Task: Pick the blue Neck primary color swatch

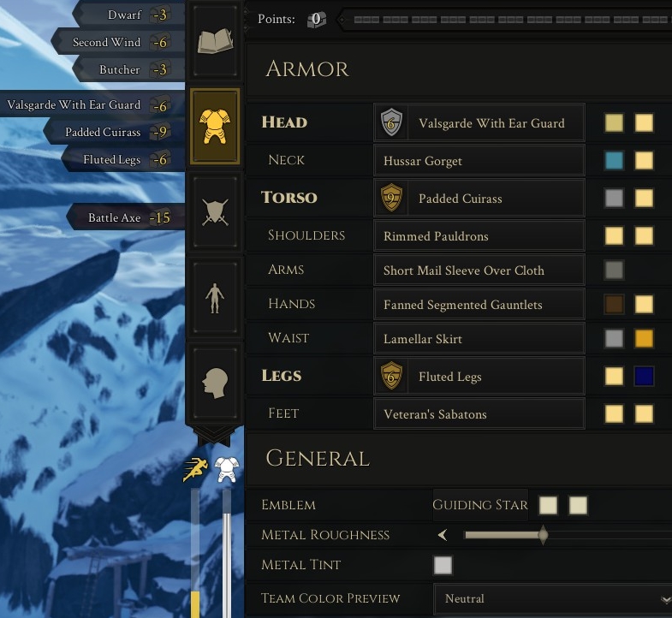Action: [614, 160]
